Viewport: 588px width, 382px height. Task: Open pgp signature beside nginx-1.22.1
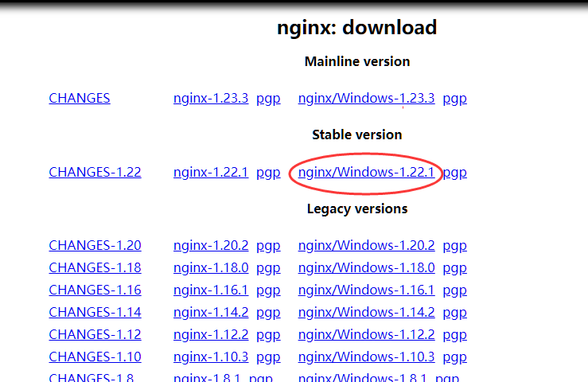click(x=268, y=173)
